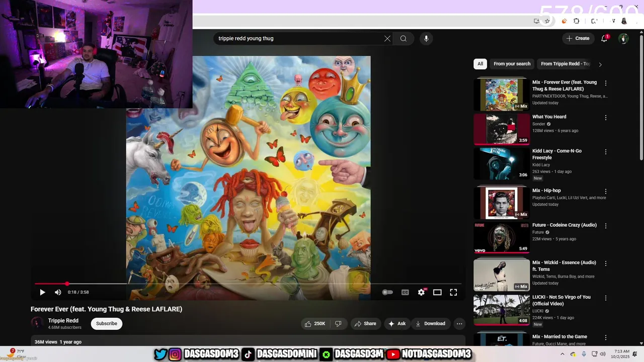Image resolution: width=644 pixels, height=362 pixels.
Task: Subscribe to Trippie Redd
Action: pyautogui.click(x=107, y=324)
